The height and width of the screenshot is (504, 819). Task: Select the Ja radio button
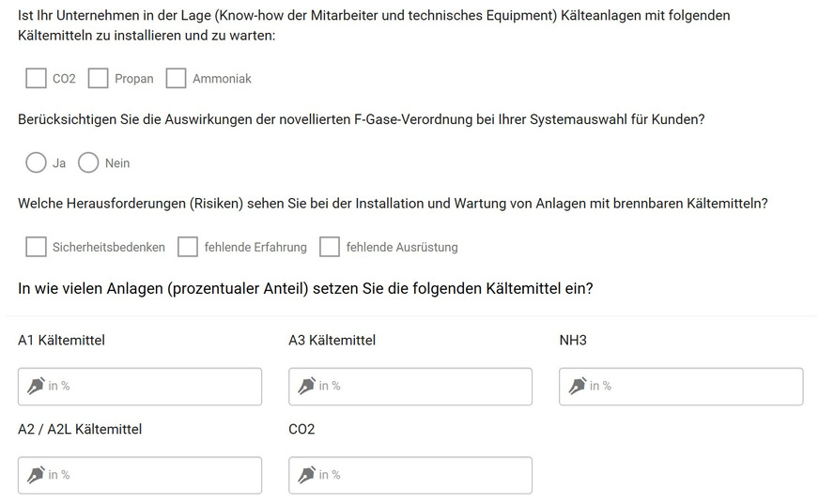click(x=36, y=162)
